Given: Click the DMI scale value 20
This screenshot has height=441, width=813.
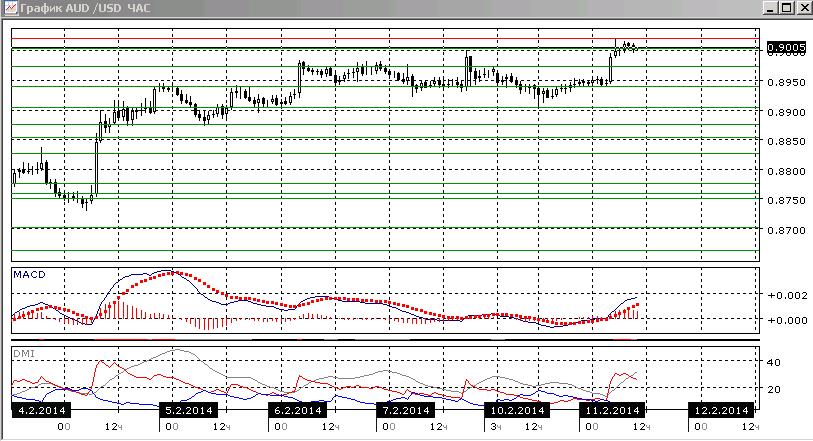Looking at the screenshot, I should coord(773,389).
